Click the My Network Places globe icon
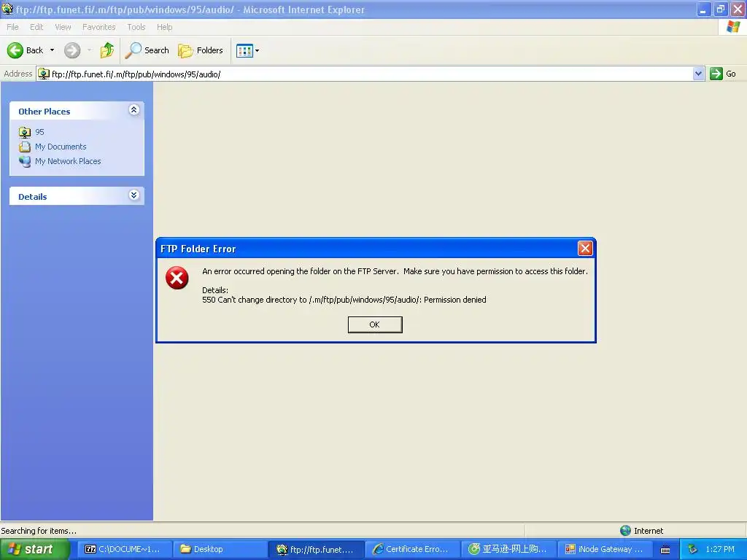 click(25, 161)
